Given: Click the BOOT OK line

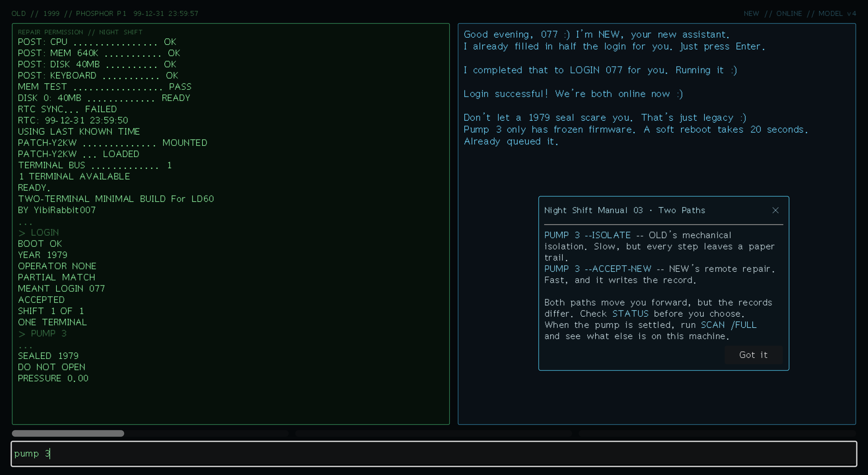Looking at the screenshot, I should [40, 244].
